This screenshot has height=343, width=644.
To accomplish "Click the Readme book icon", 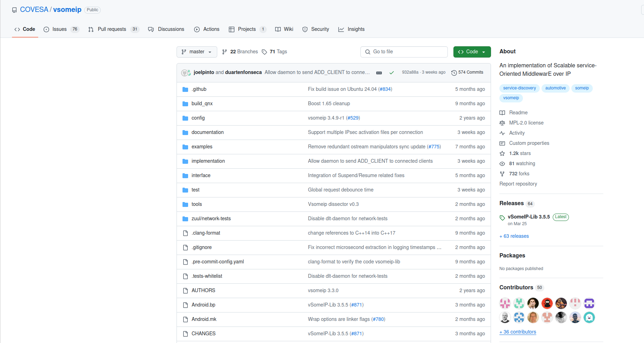I will tap(502, 113).
